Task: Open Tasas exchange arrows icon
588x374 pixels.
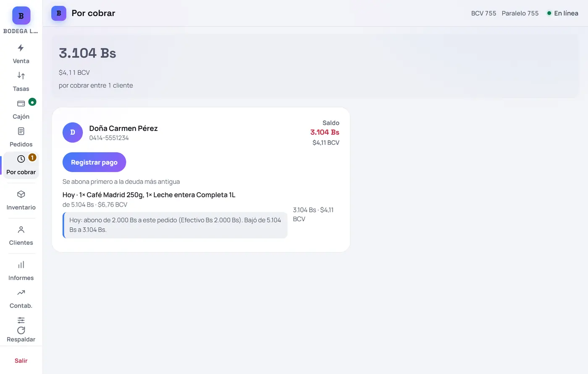Action: pyautogui.click(x=21, y=76)
